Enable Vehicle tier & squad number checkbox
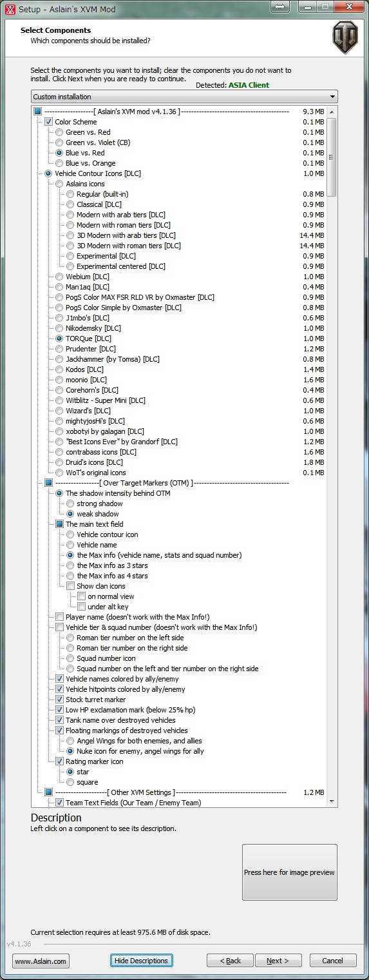Viewport: 369px width, 980px height. (59, 627)
